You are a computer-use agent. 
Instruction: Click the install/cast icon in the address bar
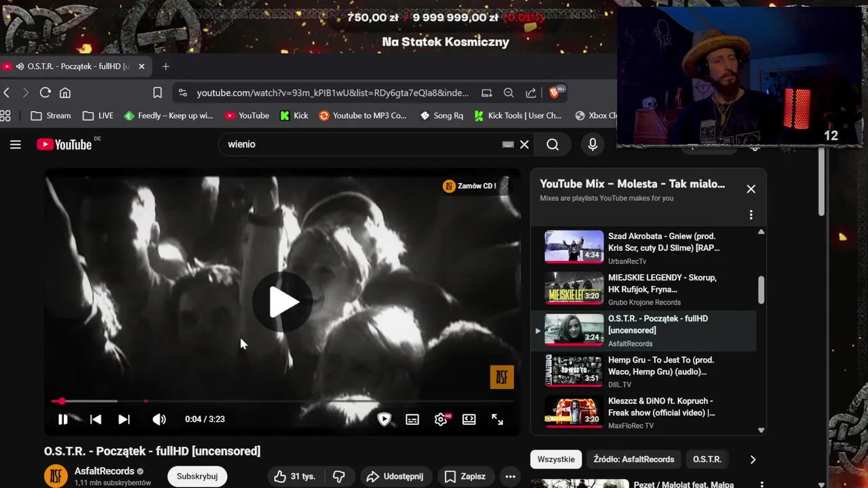(x=487, y=93)
